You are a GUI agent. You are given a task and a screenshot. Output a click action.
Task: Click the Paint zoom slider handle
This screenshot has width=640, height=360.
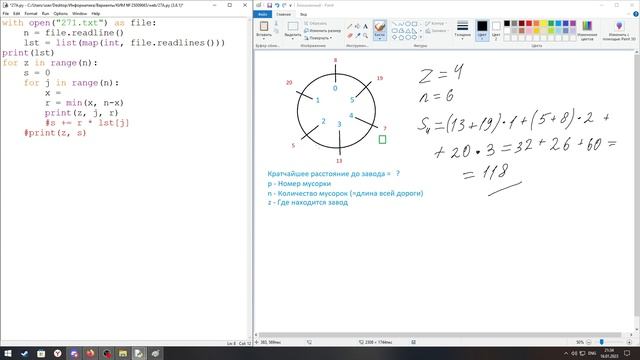tap(602, 342)
